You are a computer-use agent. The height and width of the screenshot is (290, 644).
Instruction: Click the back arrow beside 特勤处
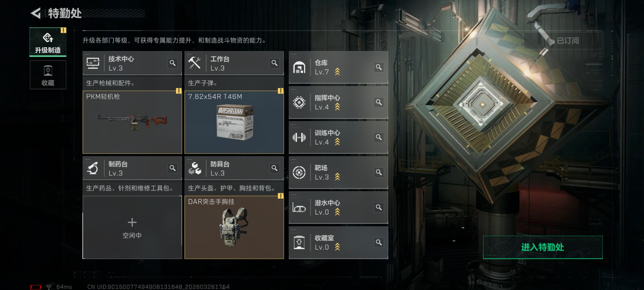[x=36, y=13]
